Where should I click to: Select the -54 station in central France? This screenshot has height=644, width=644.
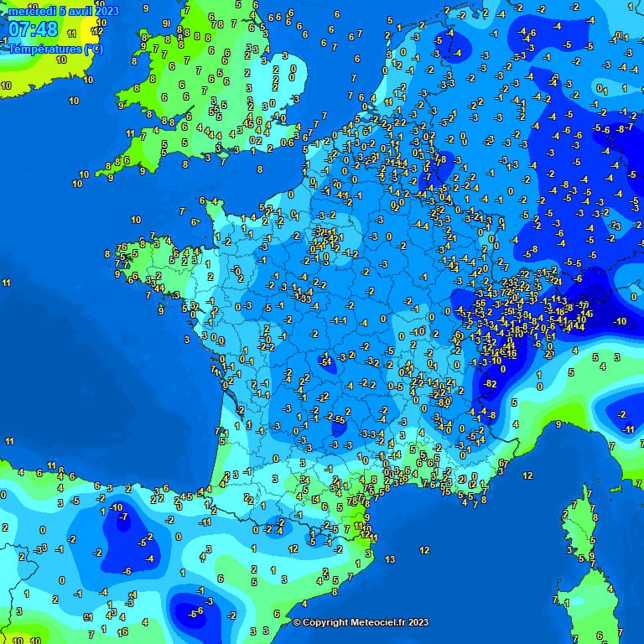tap(325, 361)
